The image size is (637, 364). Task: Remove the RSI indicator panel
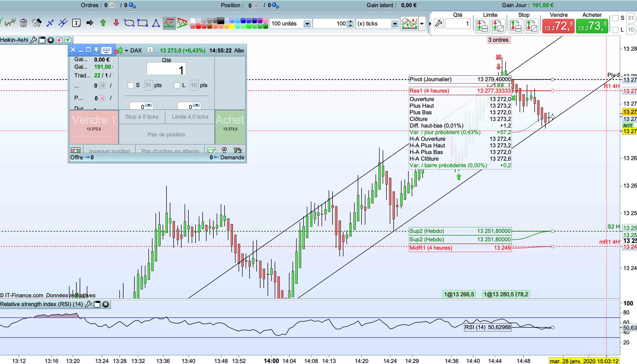tap(106, 304)
